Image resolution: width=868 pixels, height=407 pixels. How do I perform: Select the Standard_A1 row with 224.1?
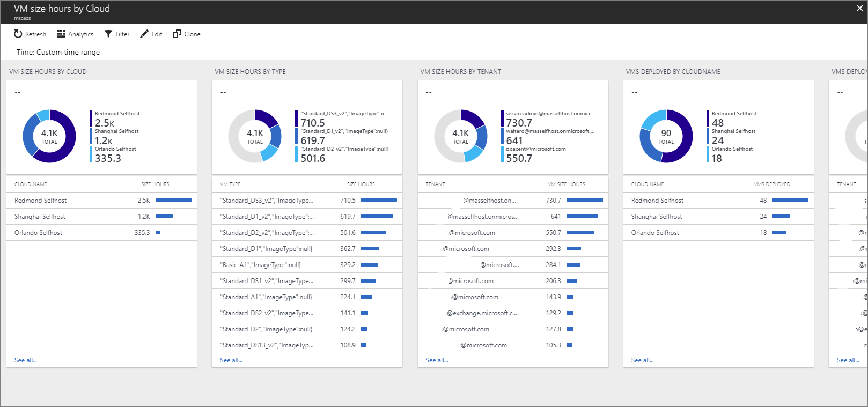tap(307, 297)
